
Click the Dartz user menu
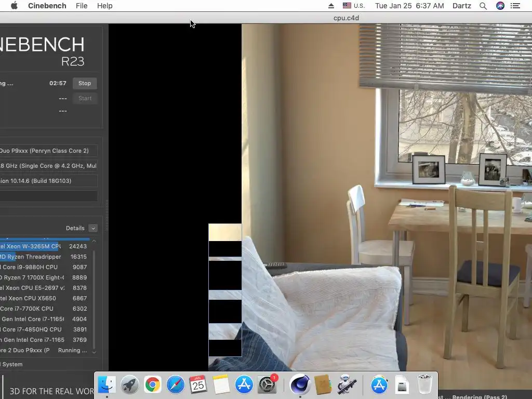(x=462, y=6)
